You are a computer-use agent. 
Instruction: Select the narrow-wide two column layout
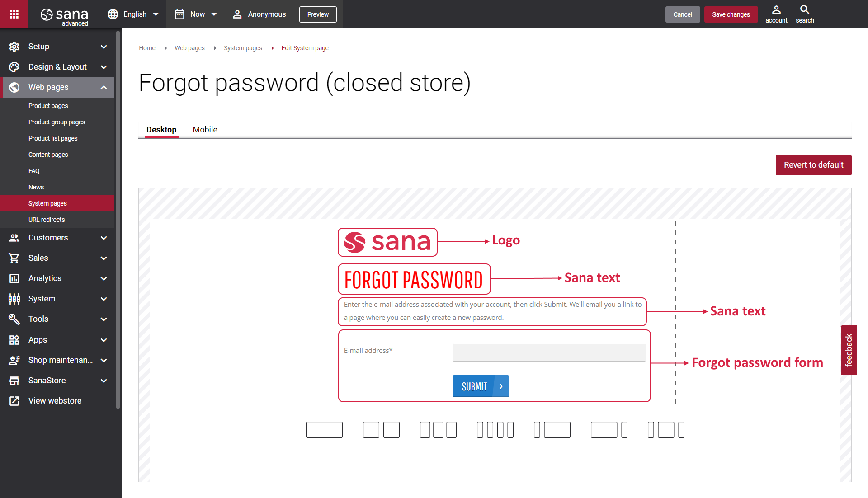click(552, 430)
